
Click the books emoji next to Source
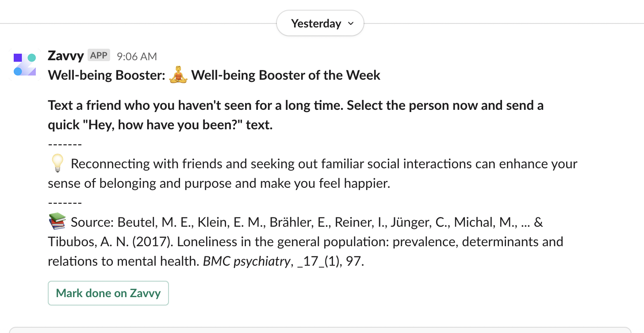click(57, 221)
